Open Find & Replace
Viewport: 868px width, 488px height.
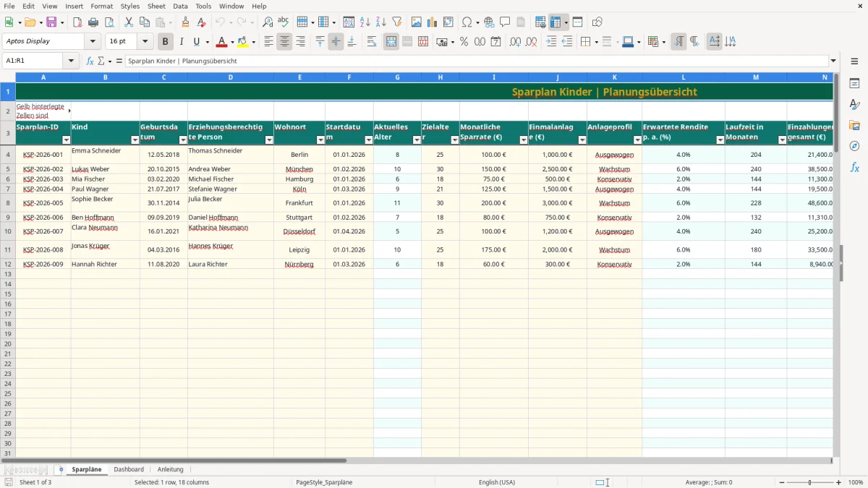coord(268,22)
